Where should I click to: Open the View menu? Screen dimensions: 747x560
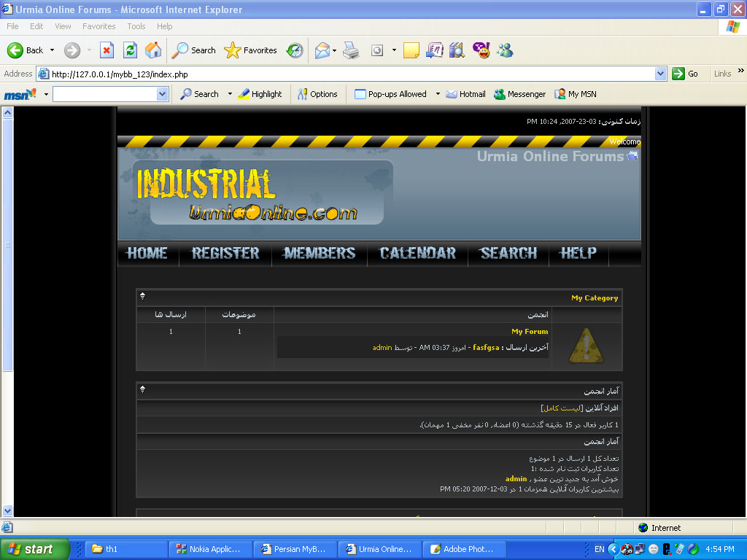pyautogui.click(x=63, y=26)
